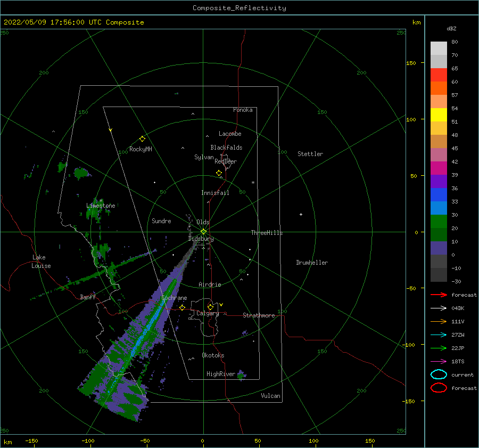
Task: Click the Lacombe city label
Action: pos(230,134)
